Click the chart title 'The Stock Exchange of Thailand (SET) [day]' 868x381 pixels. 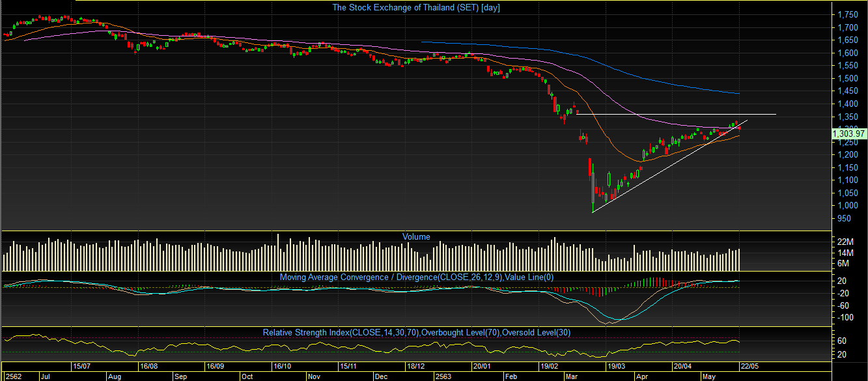click(x=416, y=8)
